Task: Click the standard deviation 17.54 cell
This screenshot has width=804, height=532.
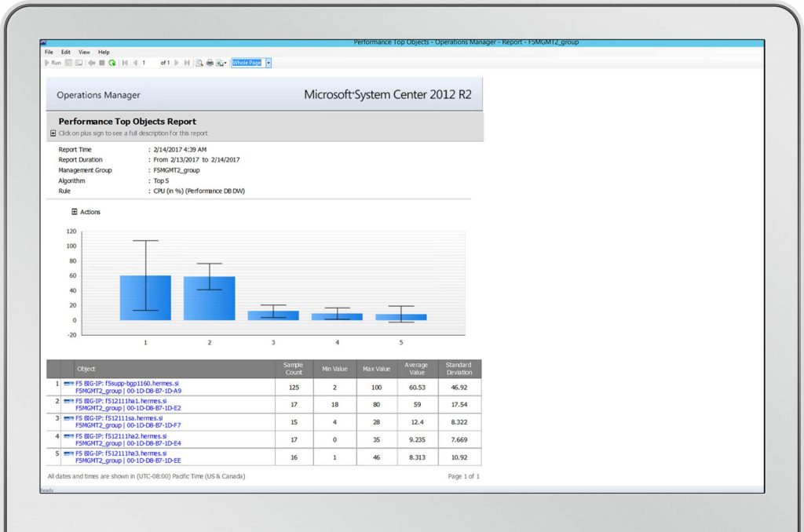Action: click(459, 405)
